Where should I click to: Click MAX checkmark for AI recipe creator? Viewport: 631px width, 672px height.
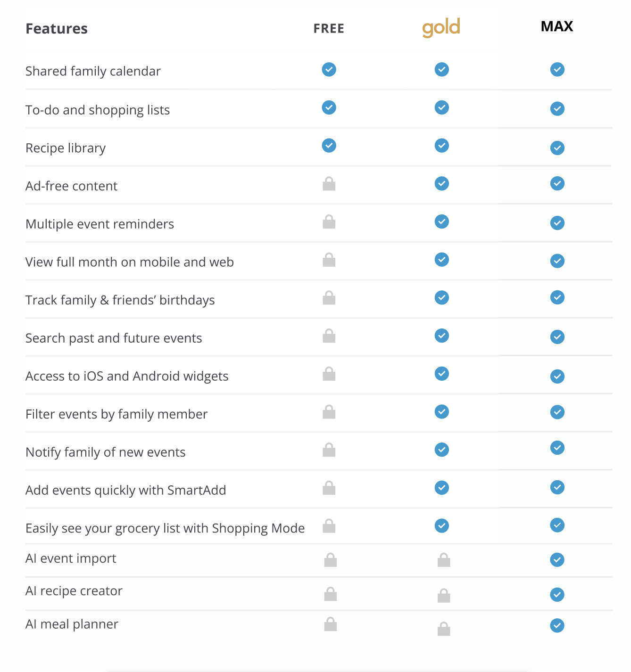[x=557, y=594]
